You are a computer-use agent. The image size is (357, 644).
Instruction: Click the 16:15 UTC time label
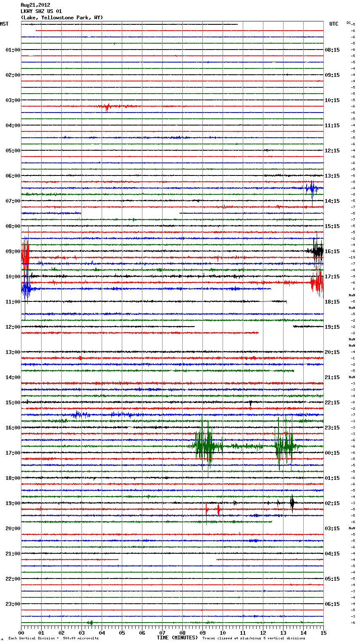[x=332, y=251]
